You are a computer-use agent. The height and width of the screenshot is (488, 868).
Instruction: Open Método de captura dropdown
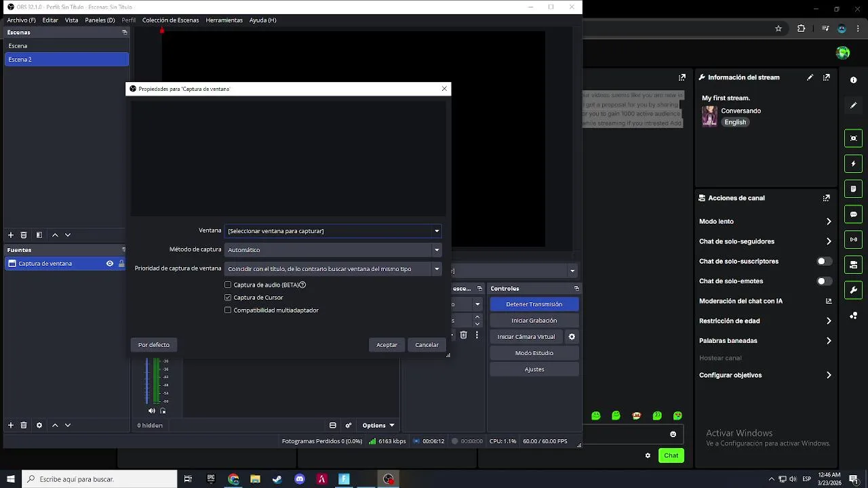(333, 250)
